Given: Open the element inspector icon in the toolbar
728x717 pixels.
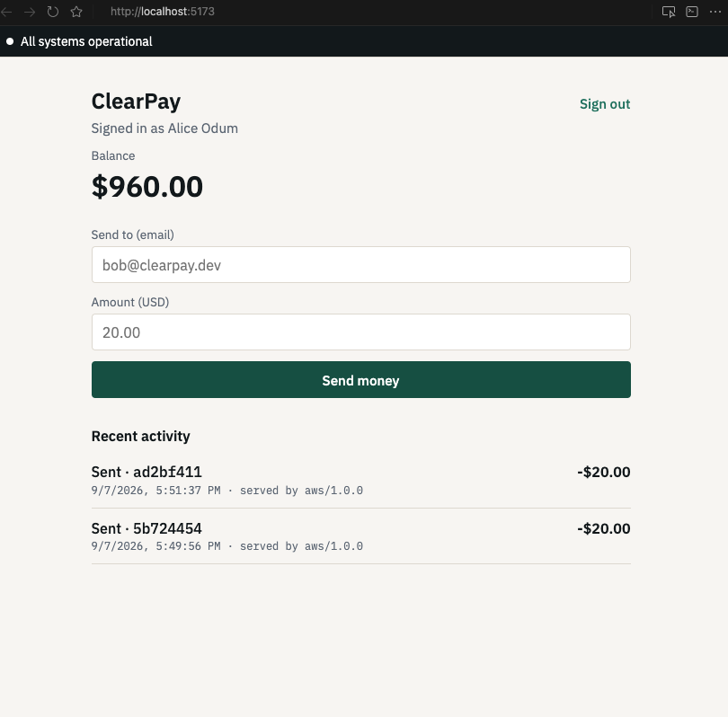Looking at the screenshot, I should (x=669, y=12).
